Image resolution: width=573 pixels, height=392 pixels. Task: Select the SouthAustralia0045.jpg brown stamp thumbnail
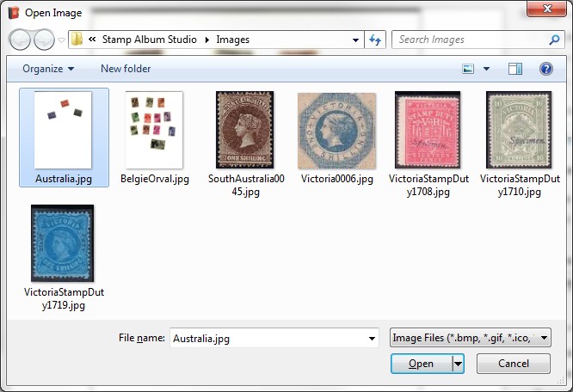tap(245, 130)
